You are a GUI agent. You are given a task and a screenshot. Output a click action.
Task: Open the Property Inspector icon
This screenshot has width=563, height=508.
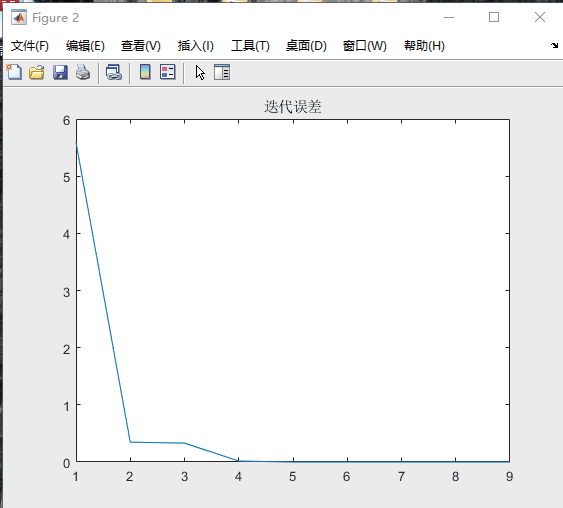pos(222,72)
